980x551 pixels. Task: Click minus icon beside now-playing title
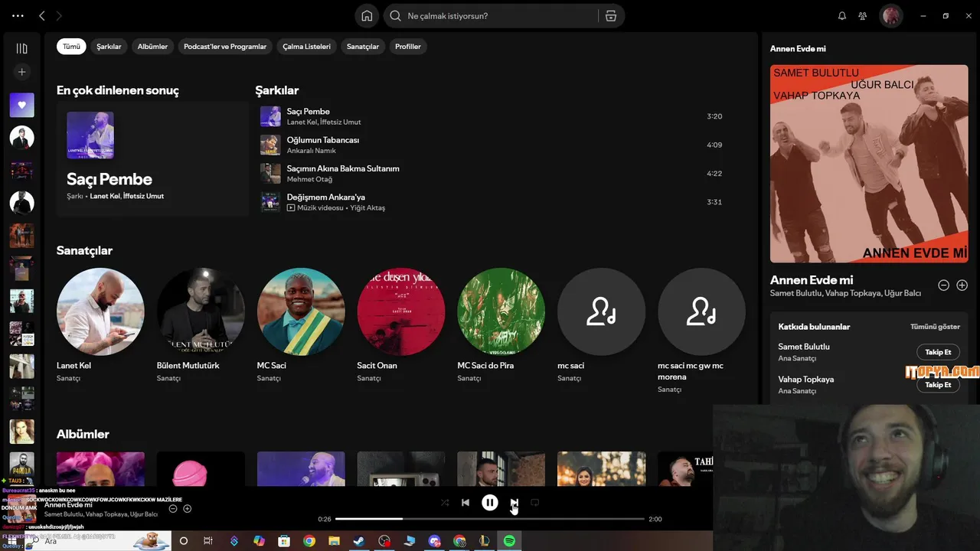tap(173, 508)
